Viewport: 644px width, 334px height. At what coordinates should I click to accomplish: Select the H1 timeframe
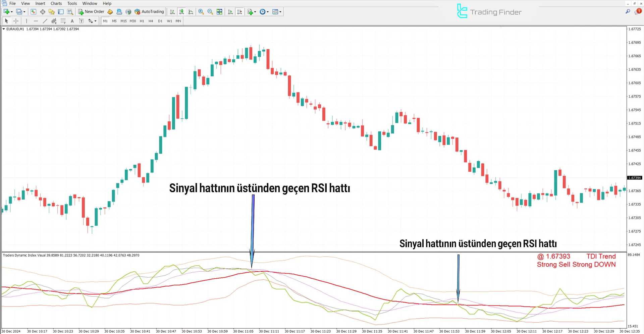coord(142,21)
